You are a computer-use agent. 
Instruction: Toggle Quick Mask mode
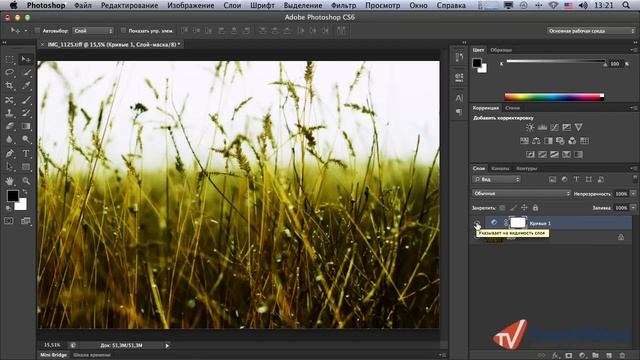click(x=9, y=221)
